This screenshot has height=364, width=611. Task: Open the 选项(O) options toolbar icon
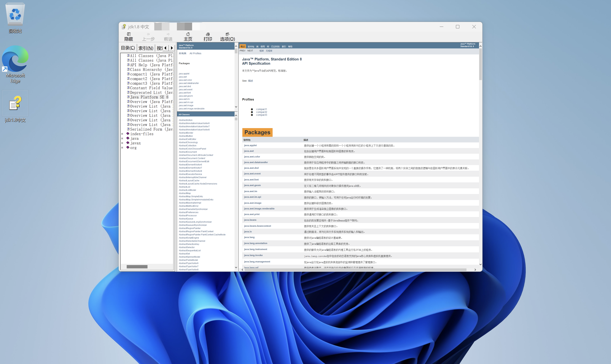[227, 37]
